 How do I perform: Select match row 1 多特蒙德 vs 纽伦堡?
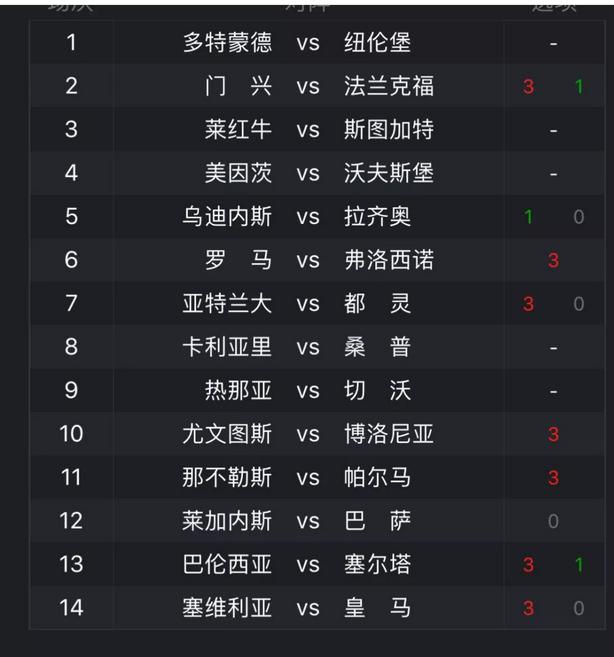point(317,42)
